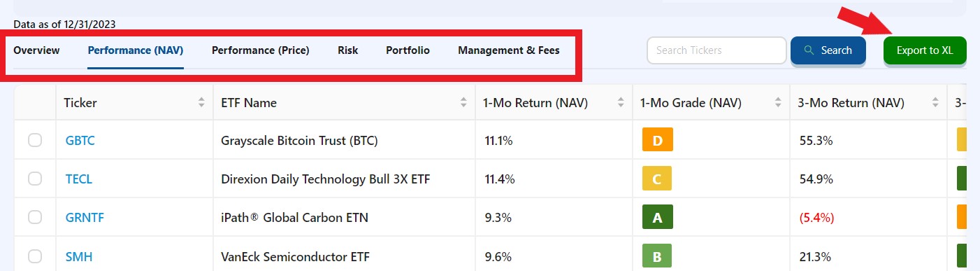Click the 54.9% 3-Mo return value
Screen dimensions: 980x271
(816, 179)
